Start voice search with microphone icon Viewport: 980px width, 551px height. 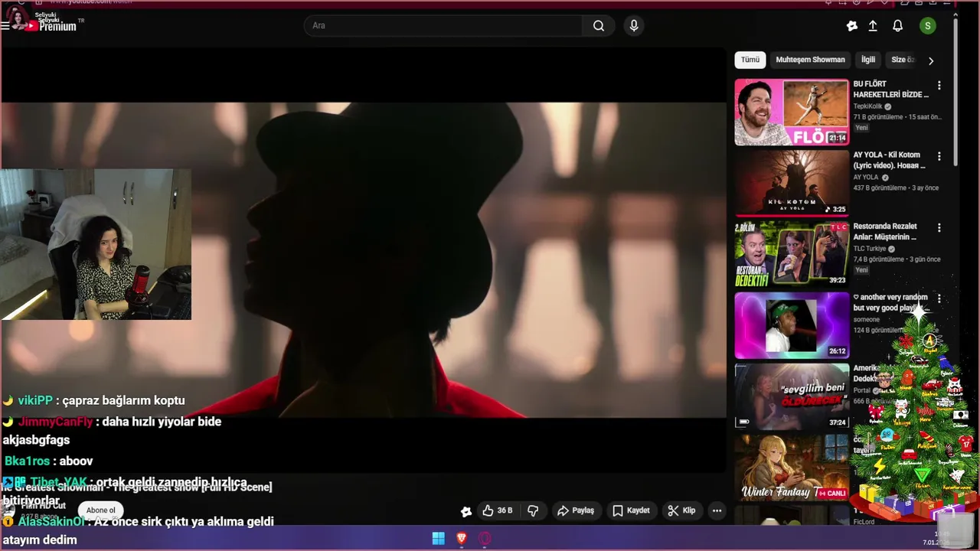pyautogui.click(x=633, y=26)
